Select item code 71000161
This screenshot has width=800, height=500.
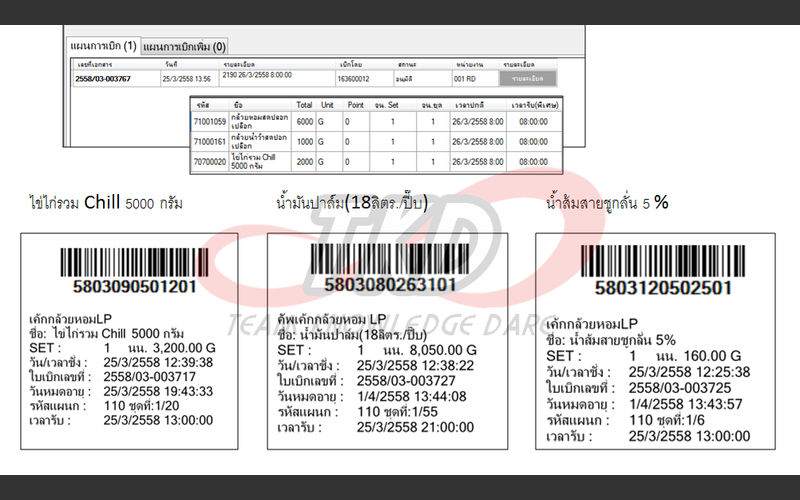click(x=210, y=141)
